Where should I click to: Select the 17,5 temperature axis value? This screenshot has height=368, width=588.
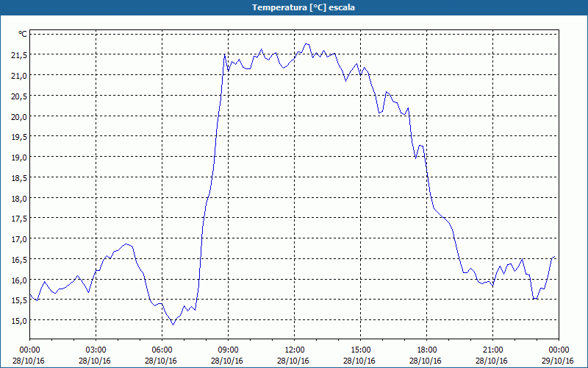20,219
